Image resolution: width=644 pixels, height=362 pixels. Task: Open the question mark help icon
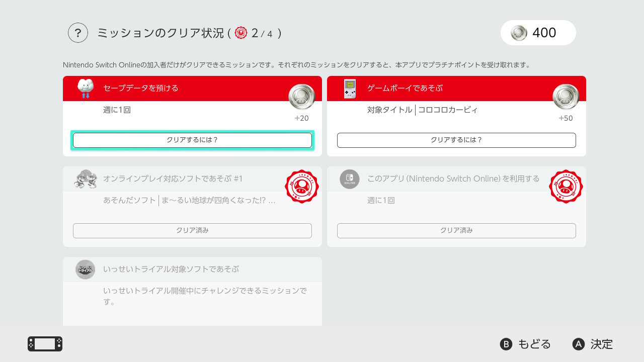(x=78, y=33)
